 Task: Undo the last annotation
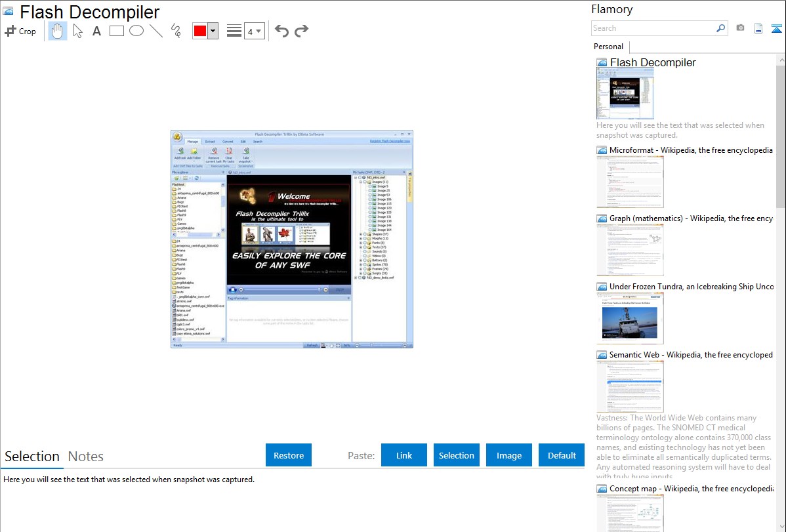[281, 31]
